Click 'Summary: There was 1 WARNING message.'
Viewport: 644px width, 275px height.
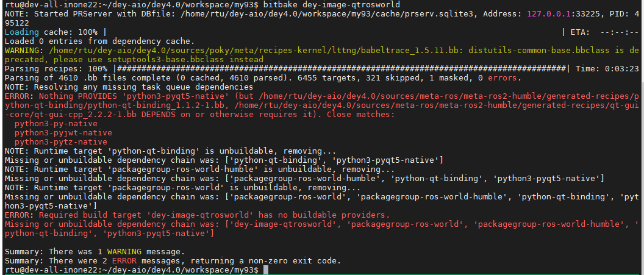(x=95, y=251)
